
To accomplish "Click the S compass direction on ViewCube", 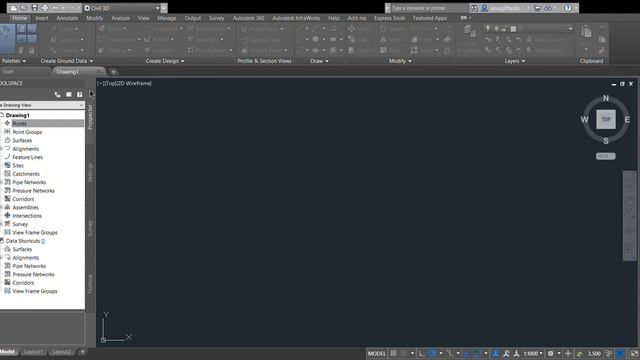I will (606, 141).
